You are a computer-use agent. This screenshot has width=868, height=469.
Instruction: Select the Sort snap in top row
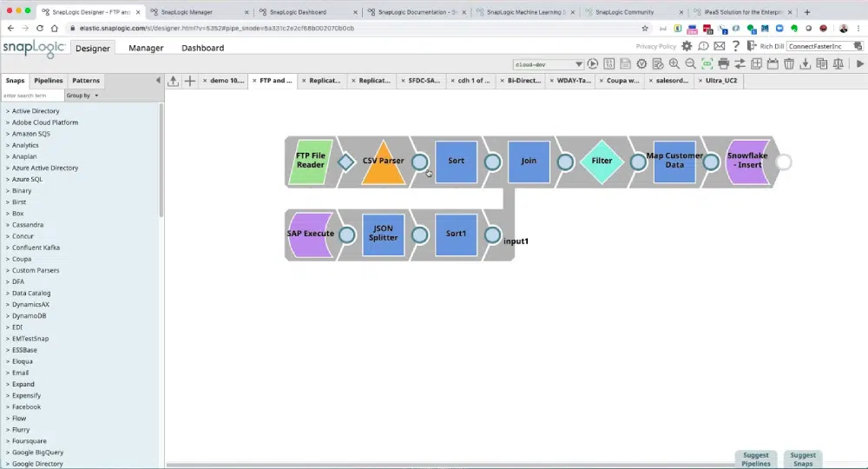(x=457, y=162)
